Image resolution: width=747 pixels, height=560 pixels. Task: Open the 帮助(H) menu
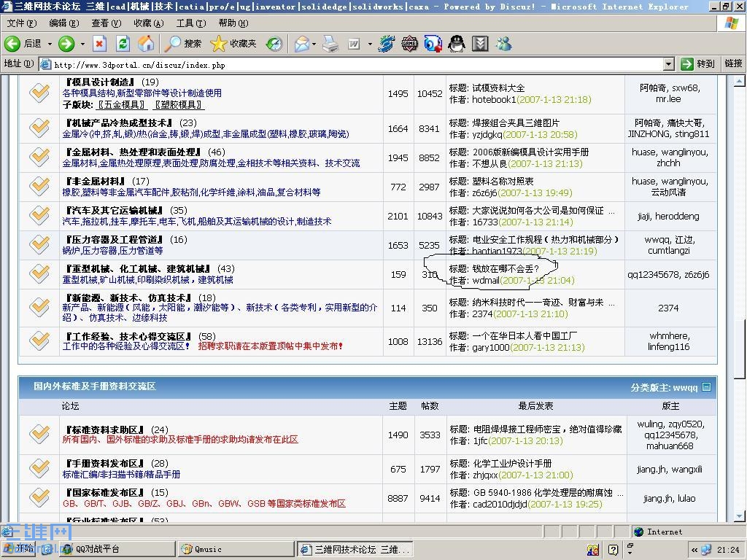(x=233, y=23)
